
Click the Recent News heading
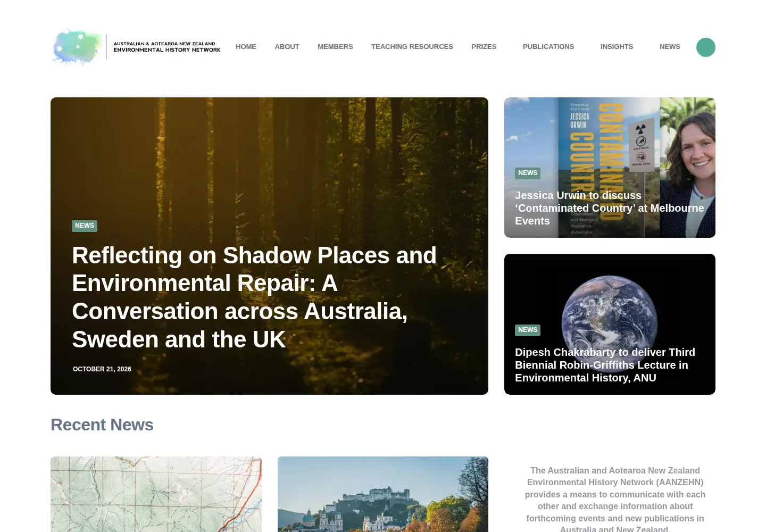(102, 425)
